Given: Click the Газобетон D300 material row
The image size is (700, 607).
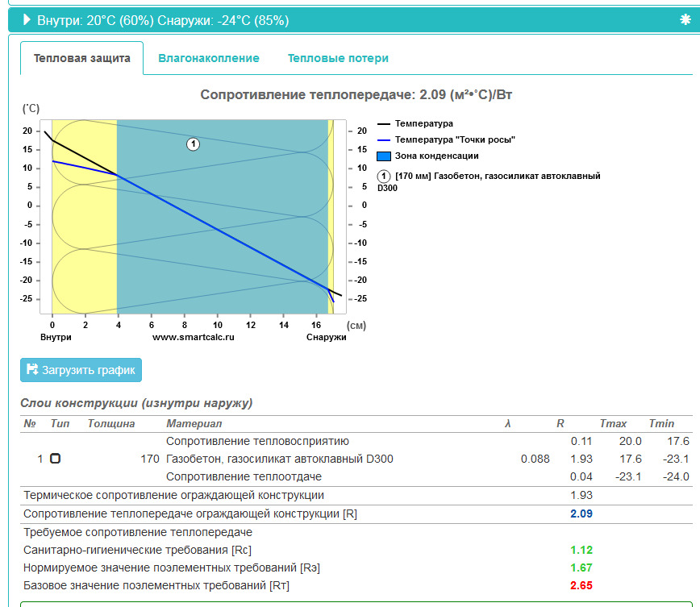Looking at the screenshot, I should click(356, 459).
